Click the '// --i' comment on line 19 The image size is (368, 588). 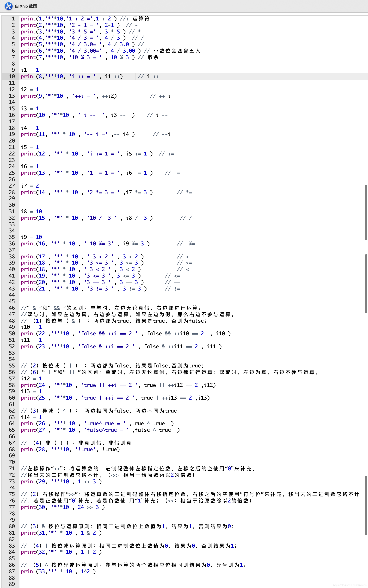pos(162,134)
